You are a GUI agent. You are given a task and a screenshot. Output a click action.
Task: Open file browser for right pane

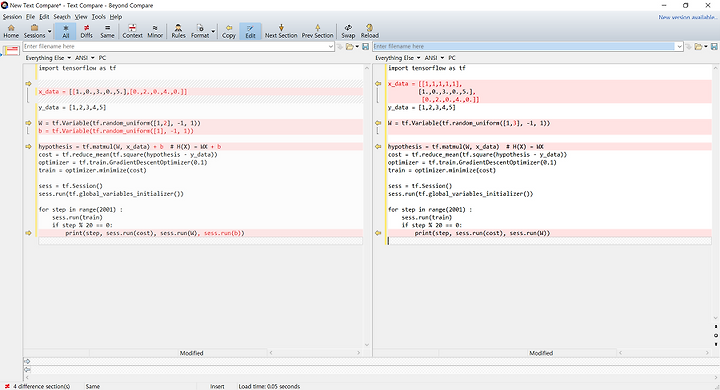698,46
